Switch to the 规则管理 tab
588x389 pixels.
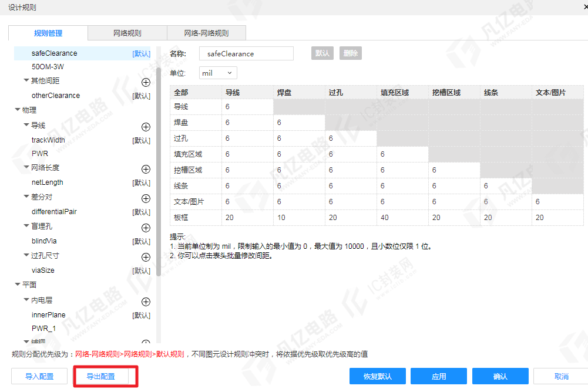pyautogui.click(x=48, y=33)
